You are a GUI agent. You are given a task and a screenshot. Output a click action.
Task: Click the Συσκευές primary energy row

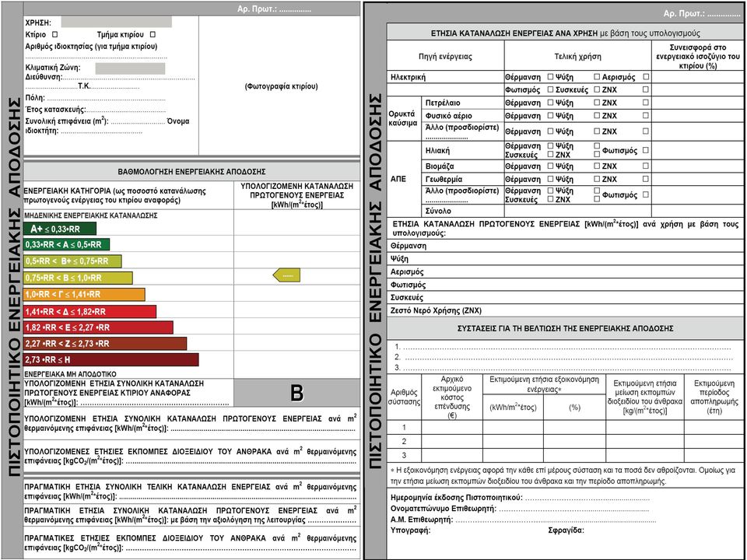[565, 298]
